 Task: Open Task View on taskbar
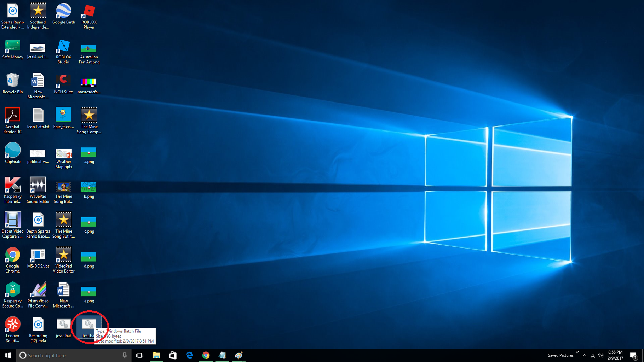pyautogui.click(x=140, y=355)
